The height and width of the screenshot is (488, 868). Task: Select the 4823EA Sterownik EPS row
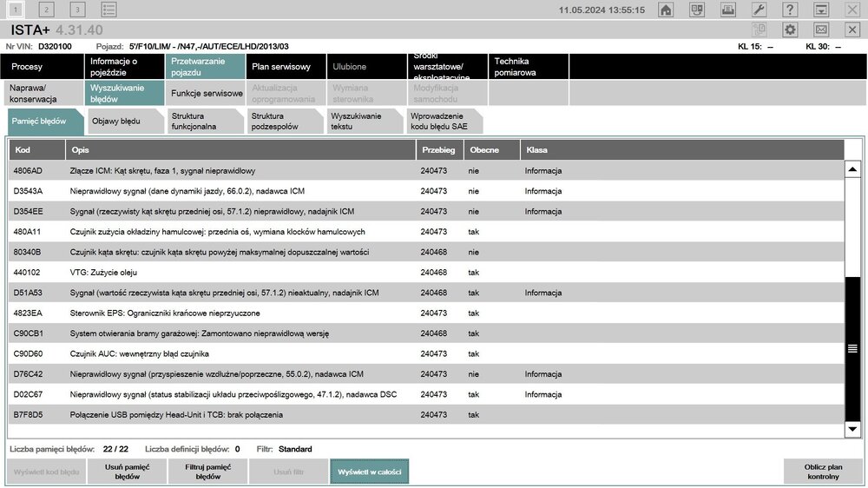[426, 313]
